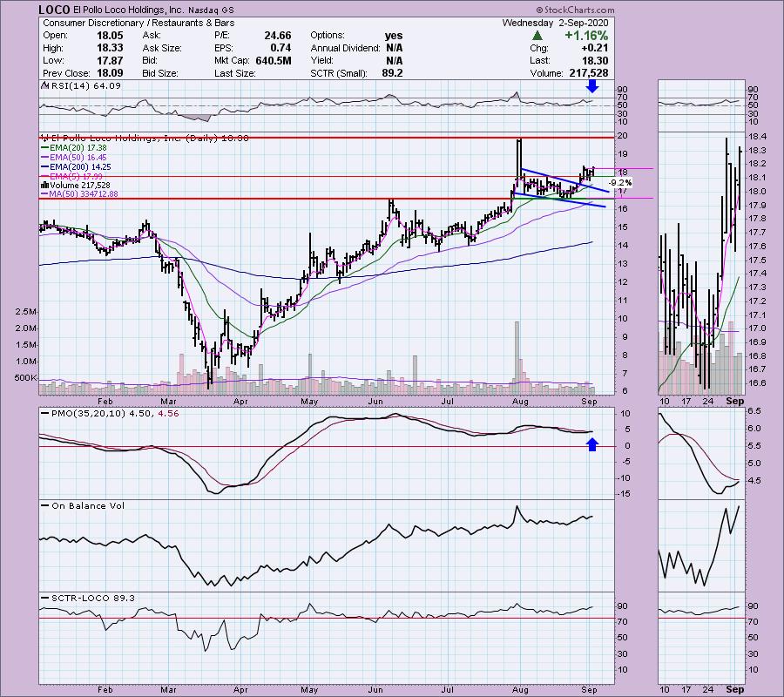The width and height of the screenshot is (784, 697).
Task: Click the RSI(14) 64.09 indicator label
Action: 85,85
